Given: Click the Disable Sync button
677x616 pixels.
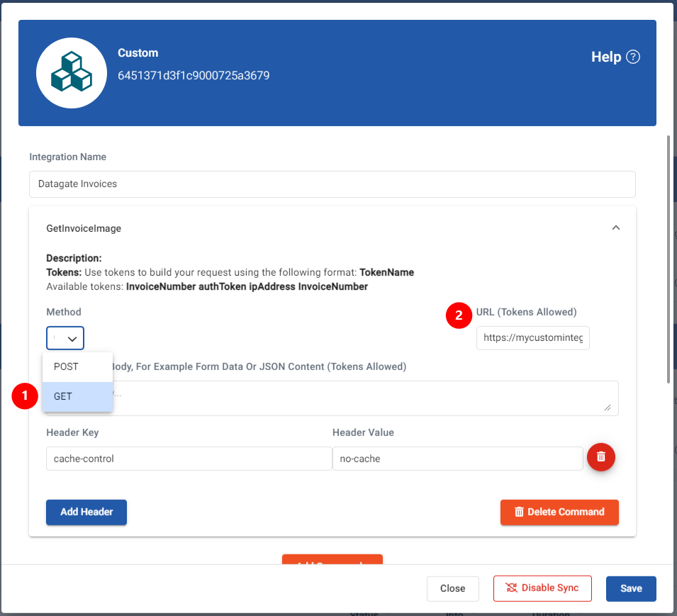Looking at the screenshot, I should 542,588.
